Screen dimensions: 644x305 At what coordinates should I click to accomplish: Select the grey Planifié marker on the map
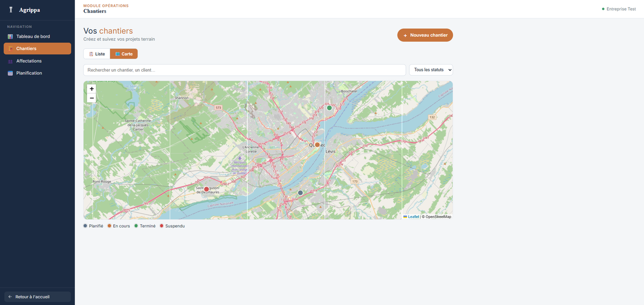click(301, 193)
